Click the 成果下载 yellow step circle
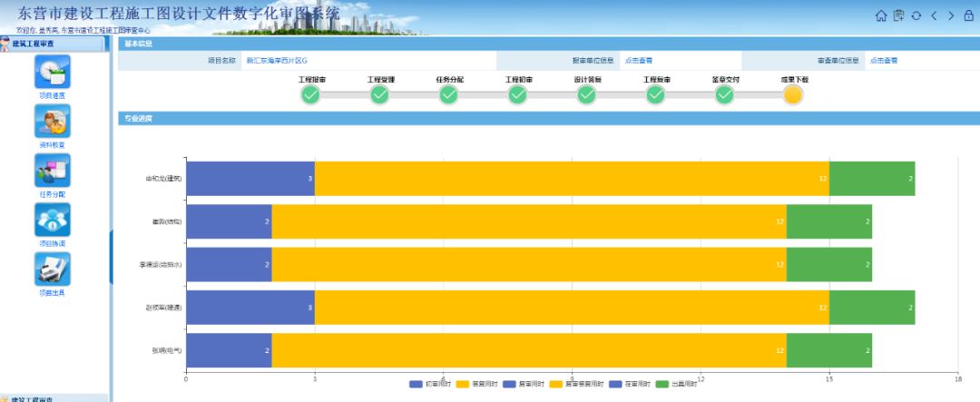This screenshot has height=402, width=980. pos(793,95)
